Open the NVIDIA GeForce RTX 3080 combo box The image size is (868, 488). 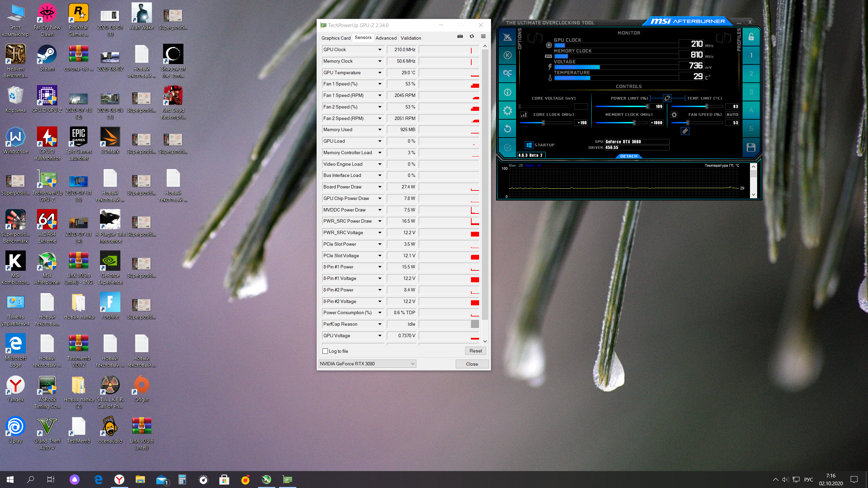pos(367,364)
